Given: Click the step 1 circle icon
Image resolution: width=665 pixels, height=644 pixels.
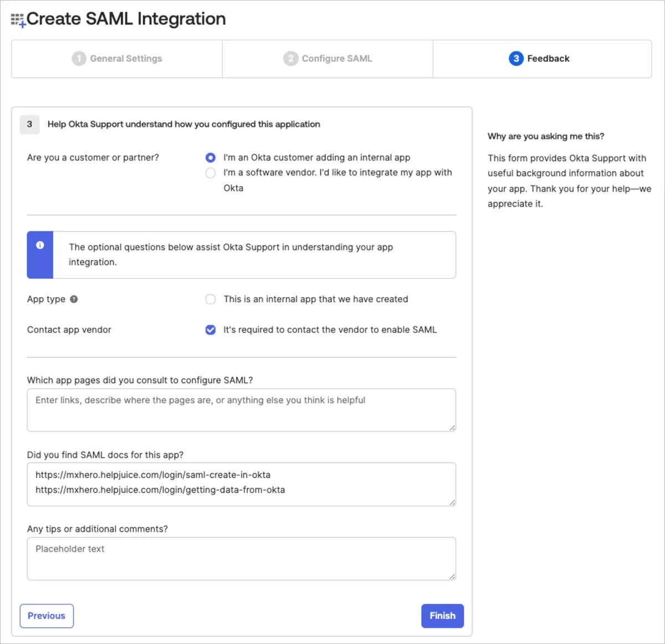Looking at the screenshot, I should pyautogui.click(x=79, y=59).
